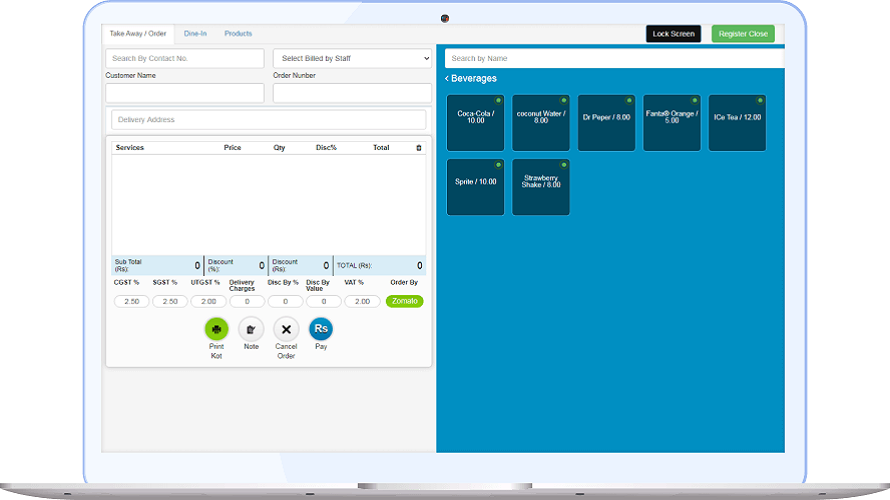Click the Disc By Value field

click(324, 301)
